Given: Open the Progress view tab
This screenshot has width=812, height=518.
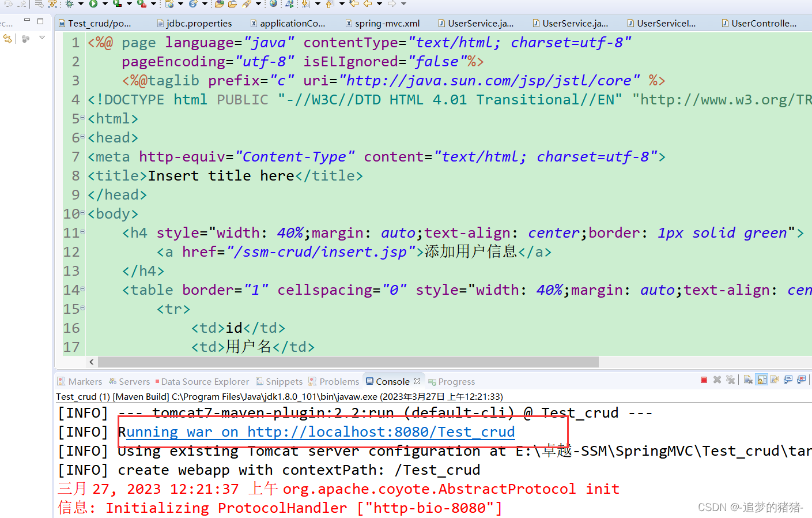Looking at the screenshot, I should [x=452, y=381].
